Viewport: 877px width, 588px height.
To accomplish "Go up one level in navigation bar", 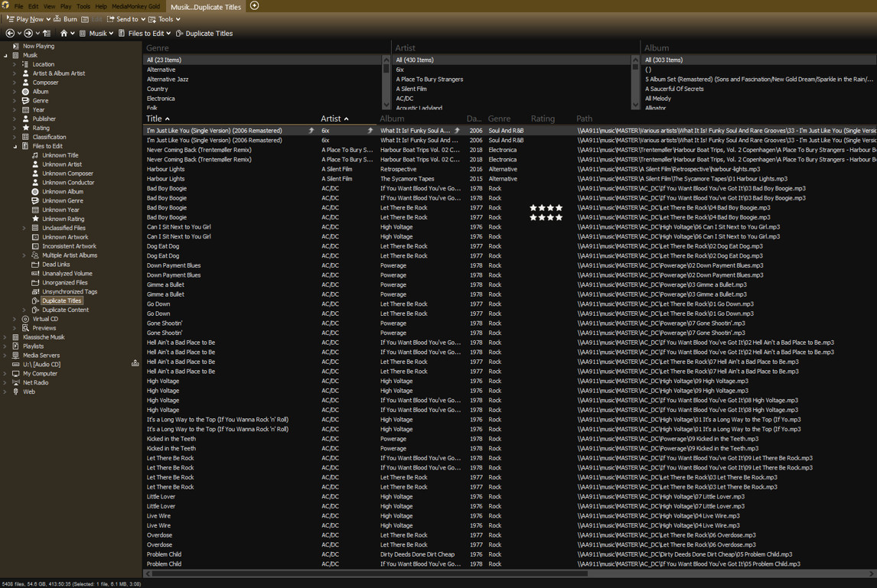I will (47, 34).
